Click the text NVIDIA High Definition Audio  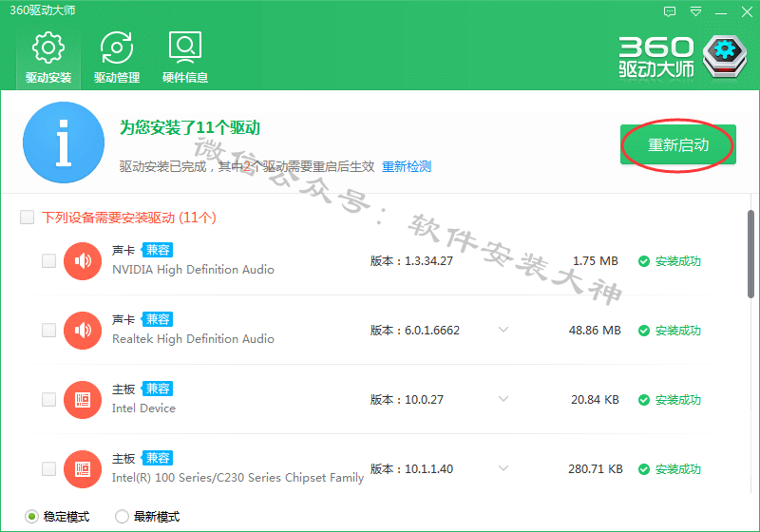click(x=193, y=270)
